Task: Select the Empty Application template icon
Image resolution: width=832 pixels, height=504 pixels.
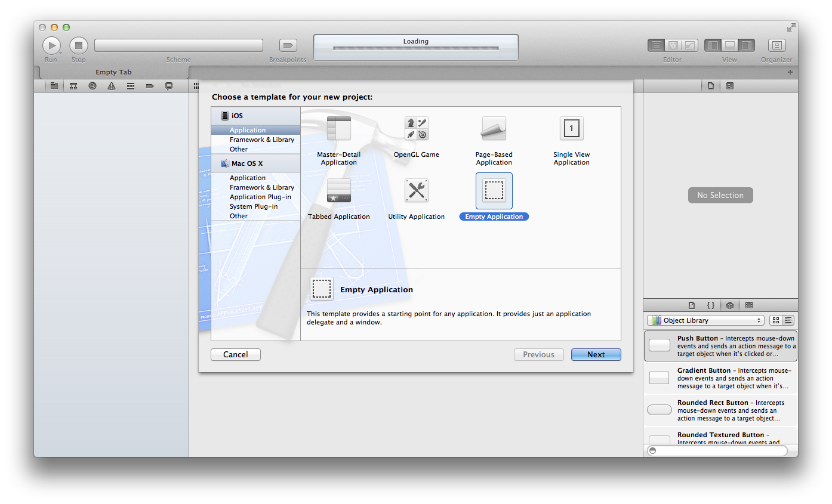Action: tap(494, 191)
